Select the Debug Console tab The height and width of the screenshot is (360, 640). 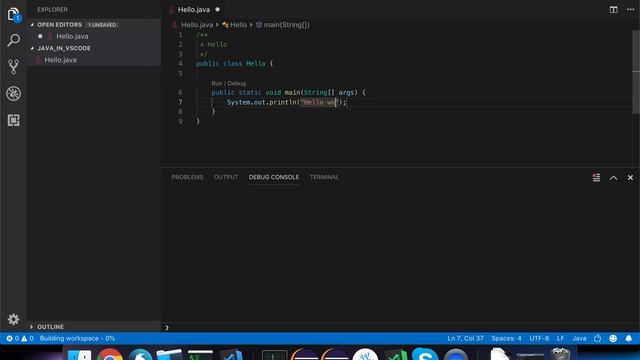pyautogui.click(x=274, y=177)
